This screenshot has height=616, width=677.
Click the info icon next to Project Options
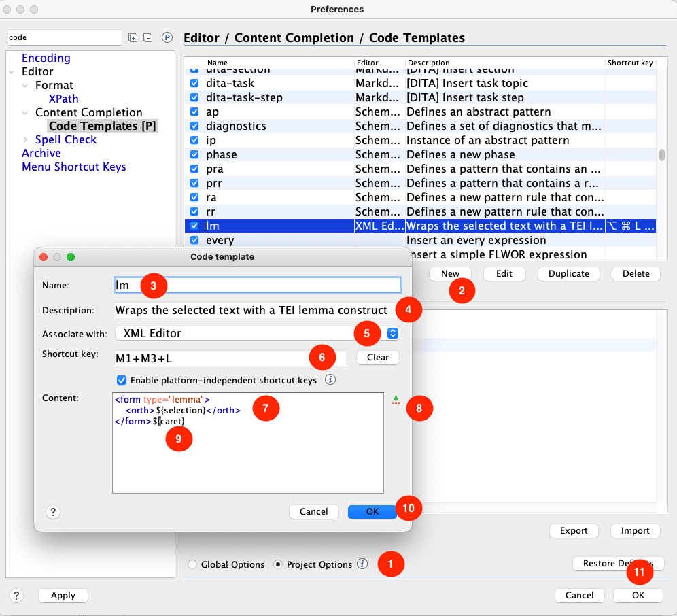click(362, 564)
